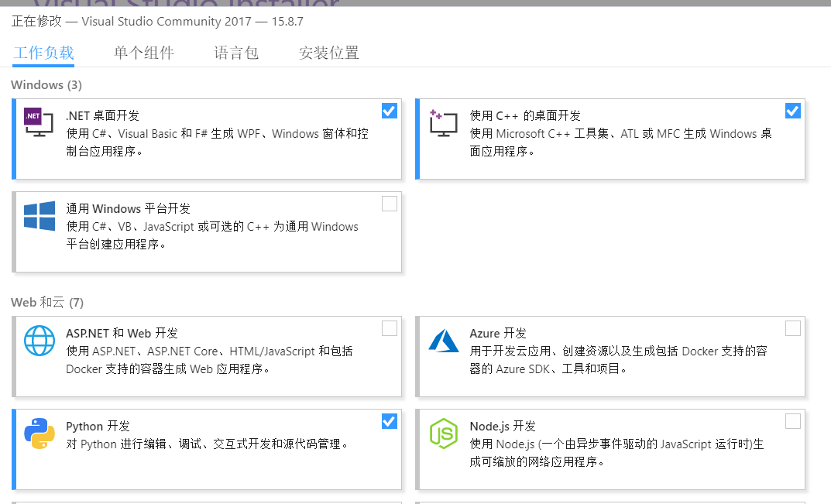Click the description under 通用 Windows 平台开发
Viewport: 831px width, 504px height.
pos(212,235)
